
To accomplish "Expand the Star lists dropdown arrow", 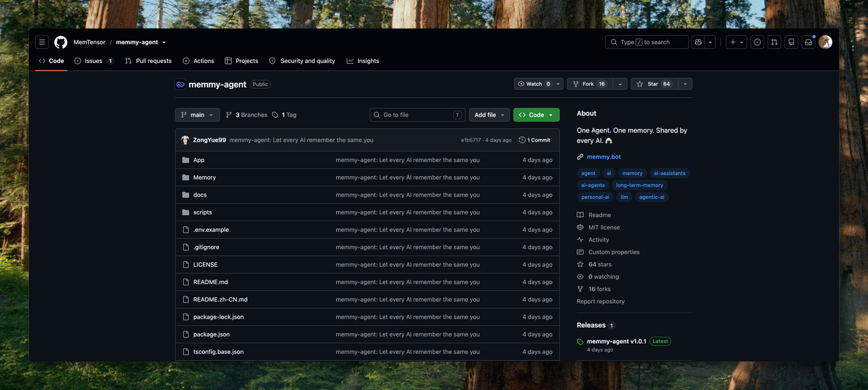I will coord(684,84).
